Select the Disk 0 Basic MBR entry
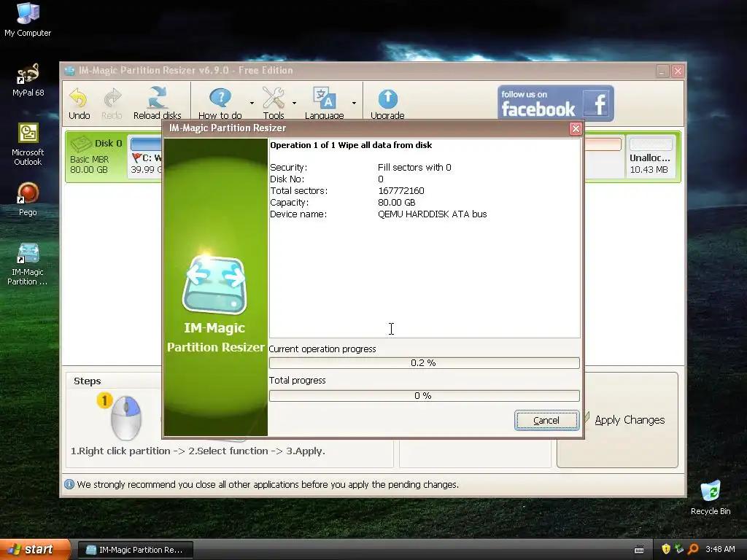Screen dimensions: 747x560 96,156
